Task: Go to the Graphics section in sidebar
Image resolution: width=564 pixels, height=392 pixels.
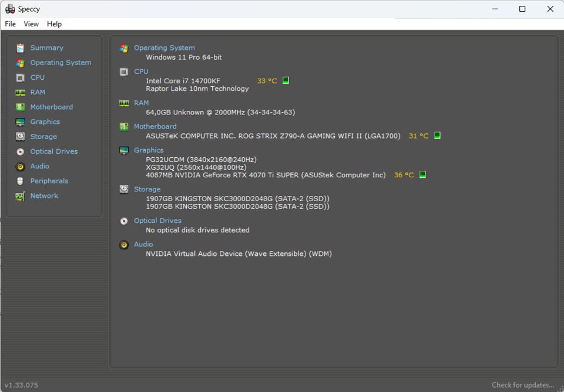Action: pos(45,122)
